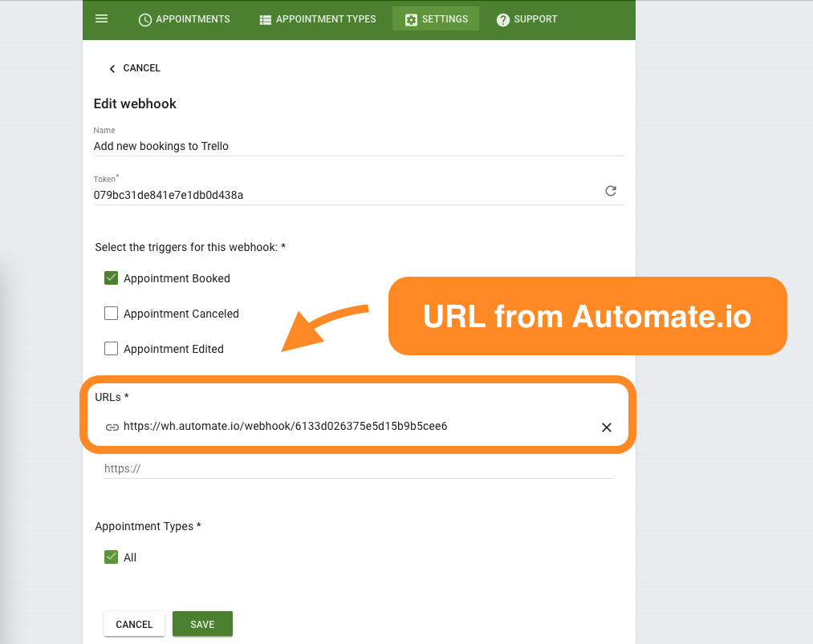Uncheck the Appointment Booked trigger
This screenshot has width=813, height=644.
(111, 278)
